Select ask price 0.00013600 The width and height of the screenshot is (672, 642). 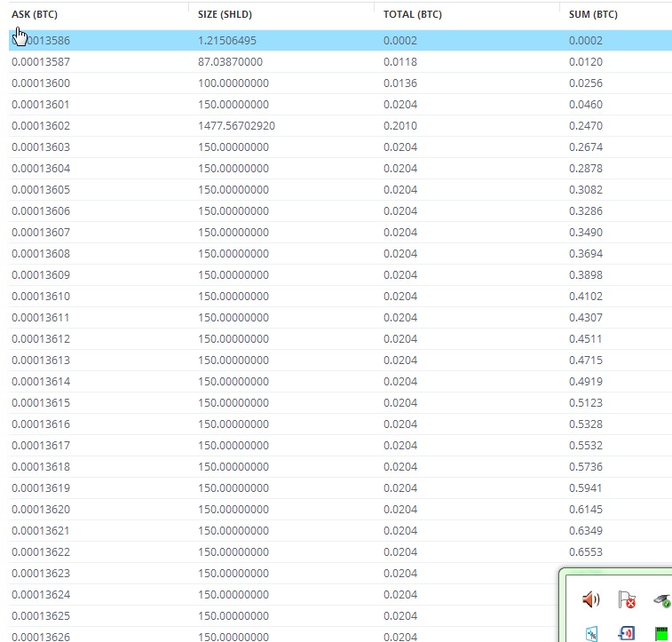(41, 83)
